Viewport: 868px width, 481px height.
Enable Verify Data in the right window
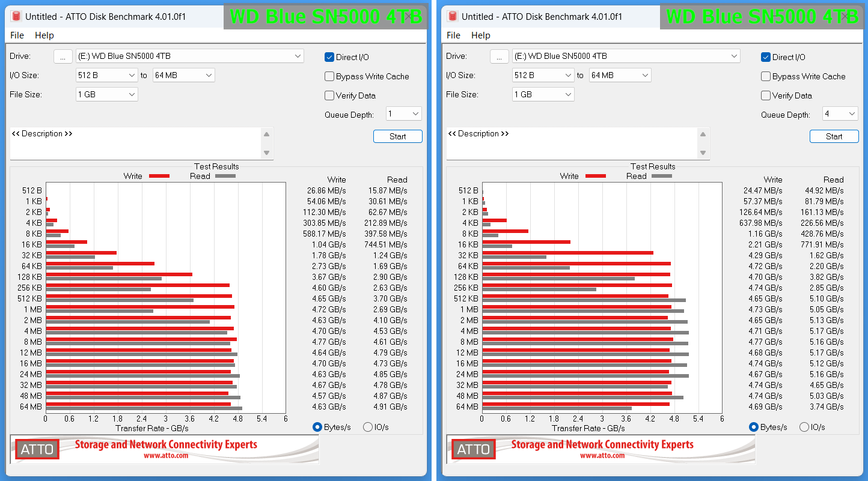[x=766, y=95]
